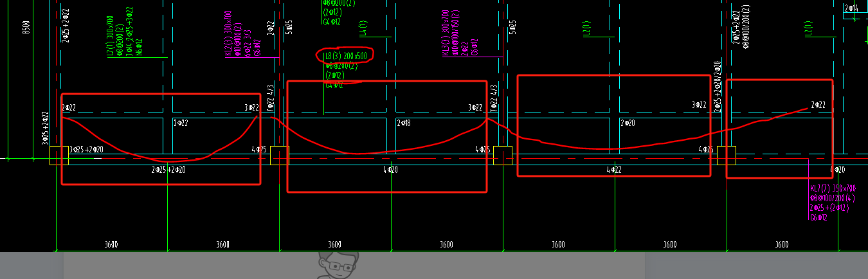This screenshot has height=279, width=868.
Task: Select the Φ8@100/200(4) stirrup text
Action: click(x=834, y=198)
